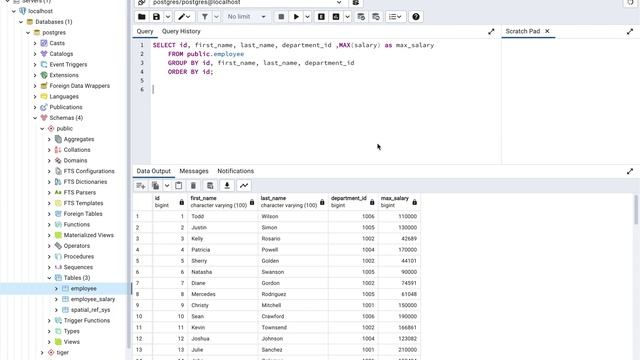Viewport: 640px width, 360px height.
Task: Select the employee table in tree
Action: [83, 289]
